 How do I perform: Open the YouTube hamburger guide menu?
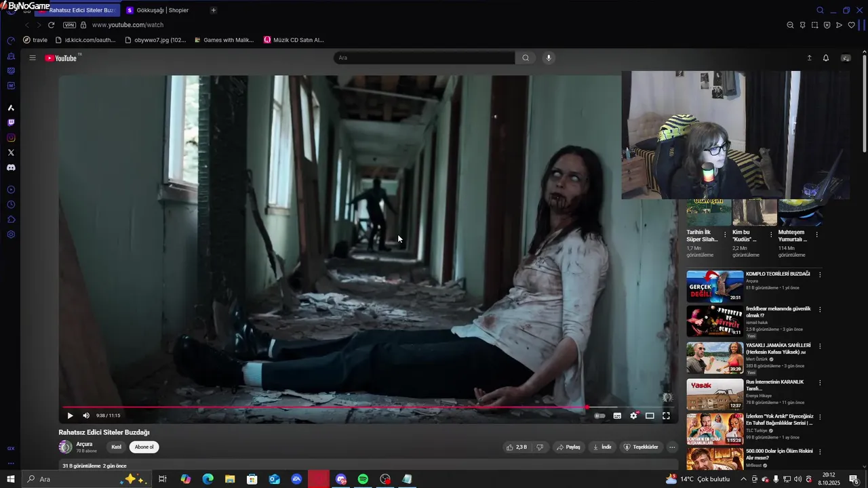32,58
